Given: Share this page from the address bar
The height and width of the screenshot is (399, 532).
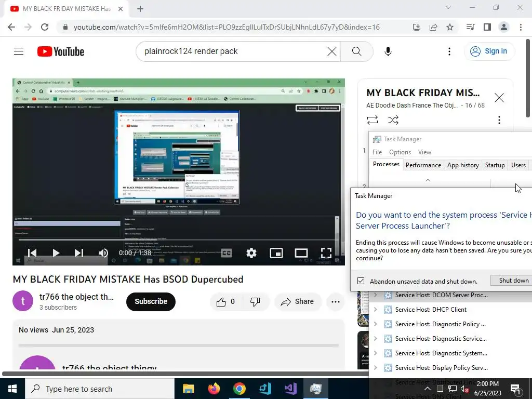Looking at the screenshot, I should tap(433, 27).
